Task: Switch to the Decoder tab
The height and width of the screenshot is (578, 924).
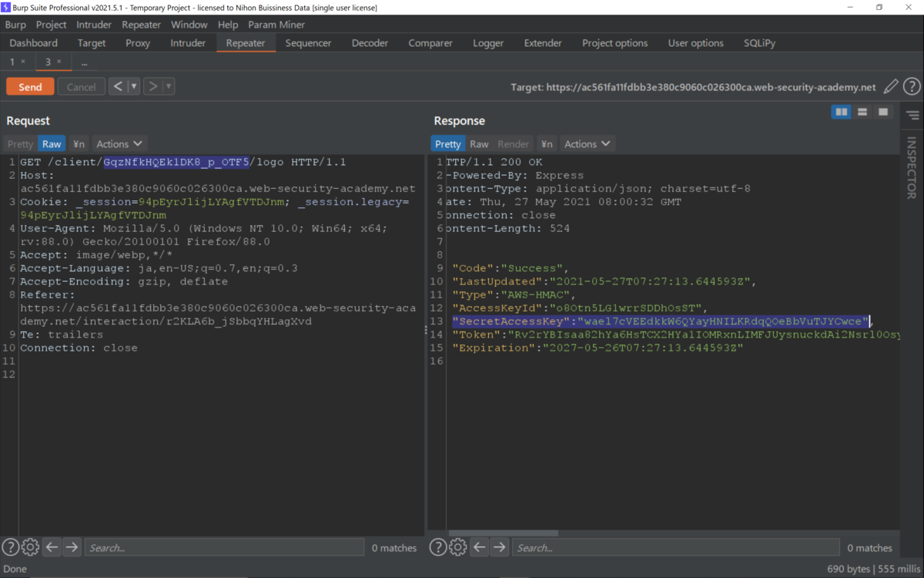Action: click(x=370, y=43)
